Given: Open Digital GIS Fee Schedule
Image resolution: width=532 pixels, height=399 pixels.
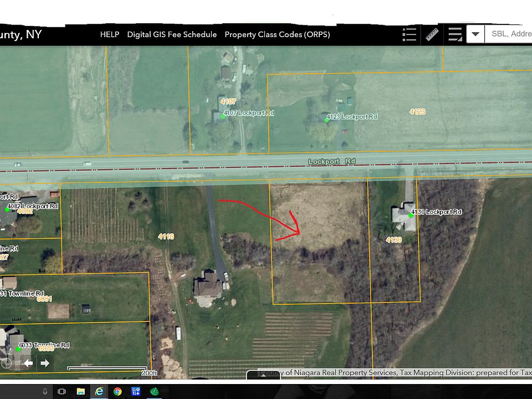Looking at the screenshot, I should pos(172,34).
